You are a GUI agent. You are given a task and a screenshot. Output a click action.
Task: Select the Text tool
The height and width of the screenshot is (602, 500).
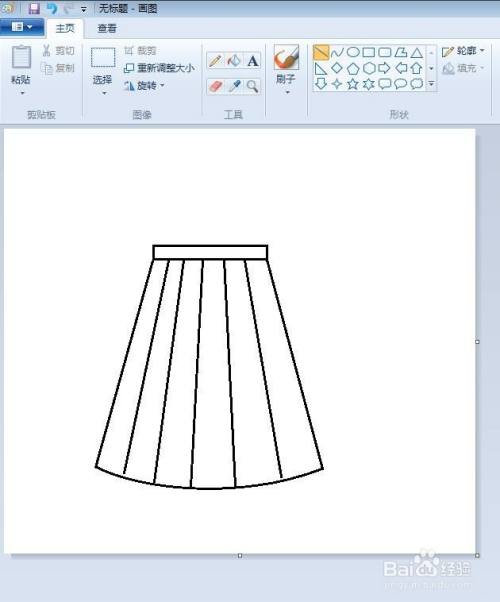click(x=252, y=61)
